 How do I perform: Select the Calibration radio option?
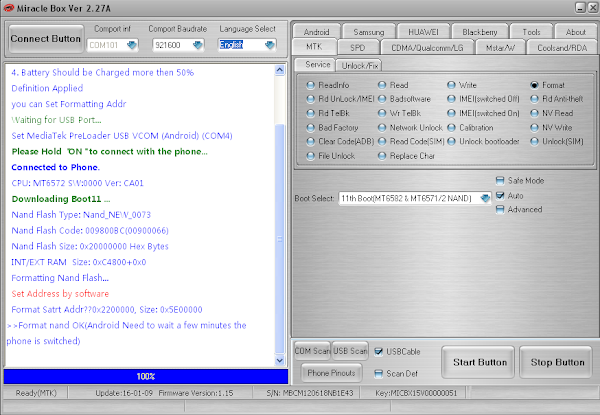pyautogui.click(x=452, y=127)
